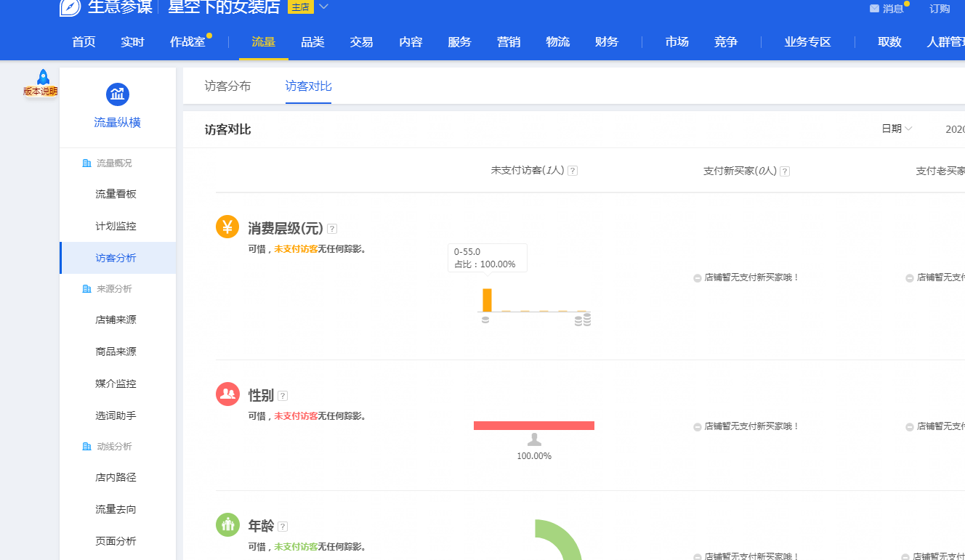Click help icon next to 支付新买家
This screenshot has height=560, width=965.
tap(785, 171)
